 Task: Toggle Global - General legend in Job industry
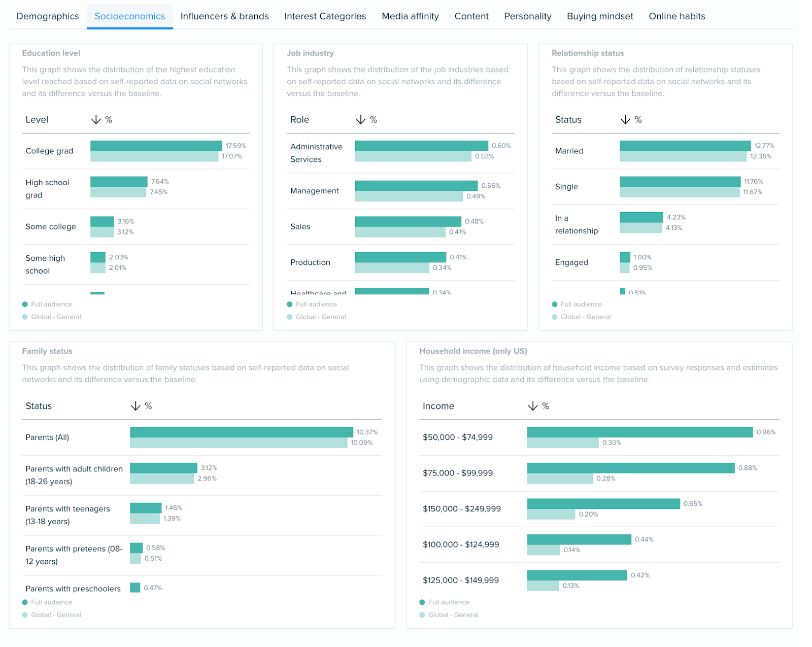[320, 317]
